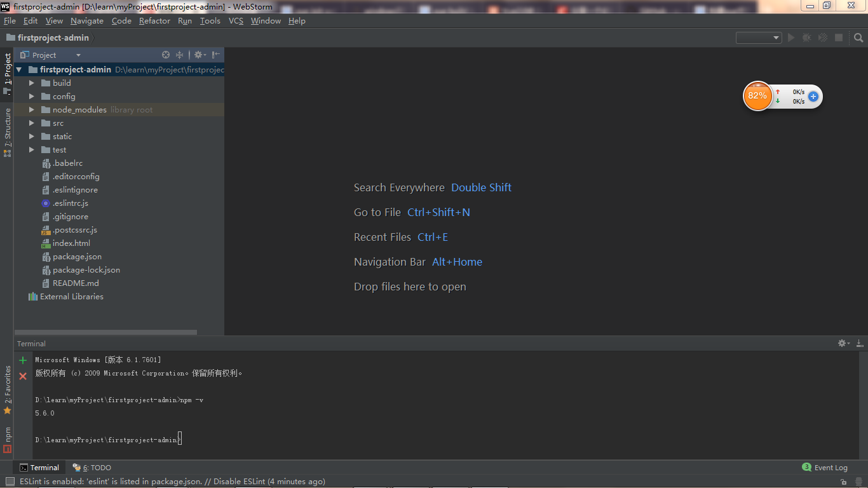Open the View menu

point(54,21)
